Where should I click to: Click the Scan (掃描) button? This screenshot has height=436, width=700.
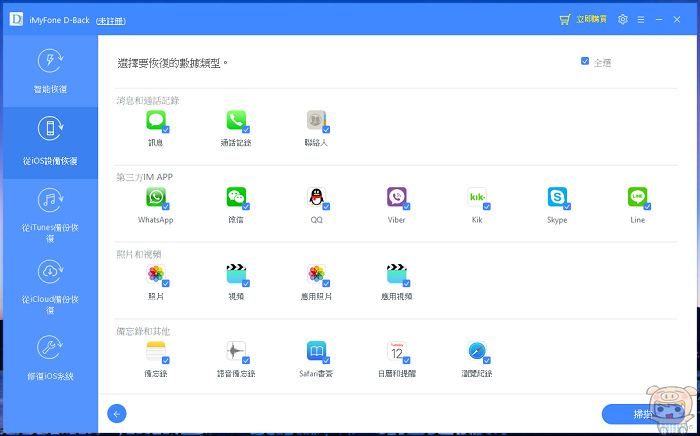point(640,414)
